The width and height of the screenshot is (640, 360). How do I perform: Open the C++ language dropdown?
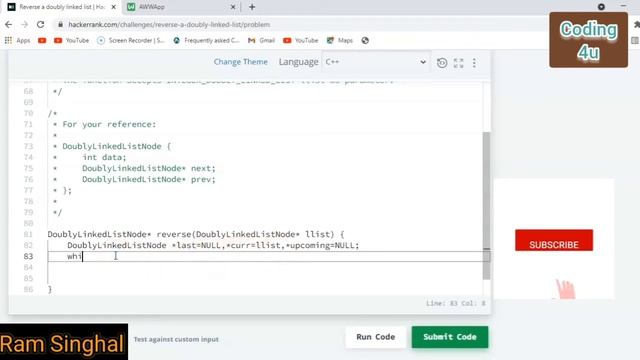pos(376,62)
